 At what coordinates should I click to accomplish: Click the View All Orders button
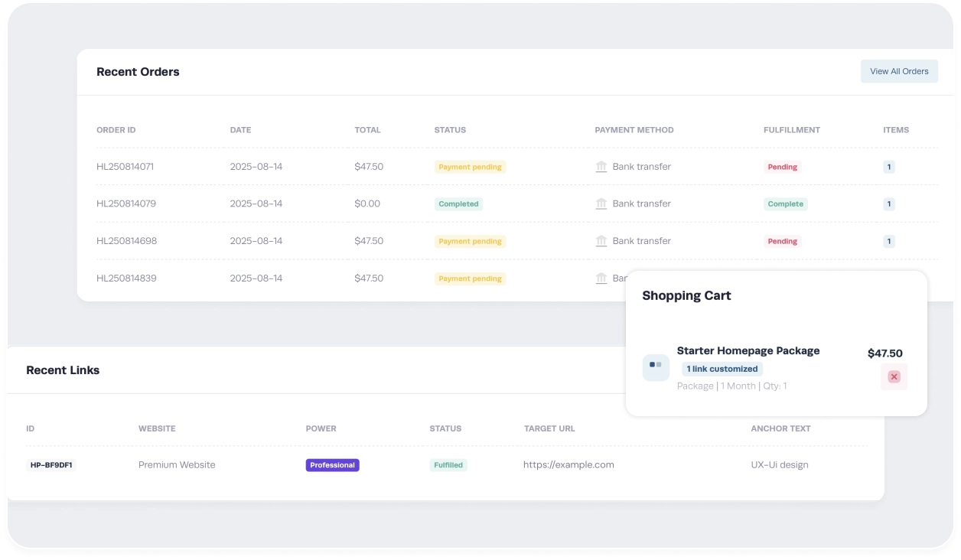899,71
